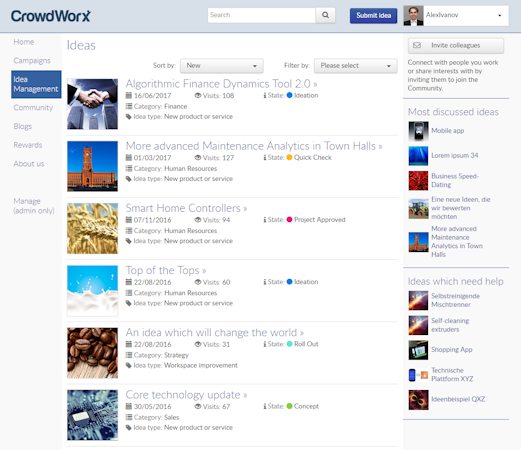521x450 pixels.
Task: Click the pink Project Approved state dot
Action: point(289,219)
